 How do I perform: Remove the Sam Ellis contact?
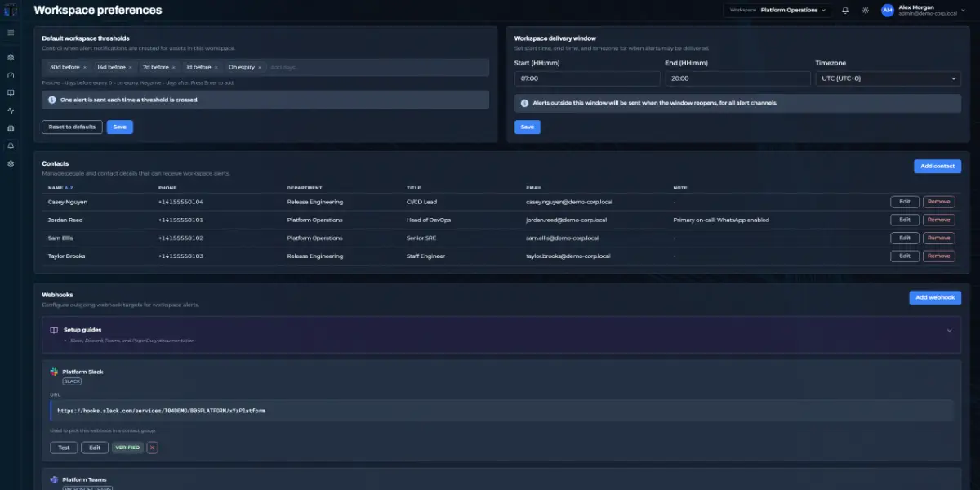click(x=938, y=238)
